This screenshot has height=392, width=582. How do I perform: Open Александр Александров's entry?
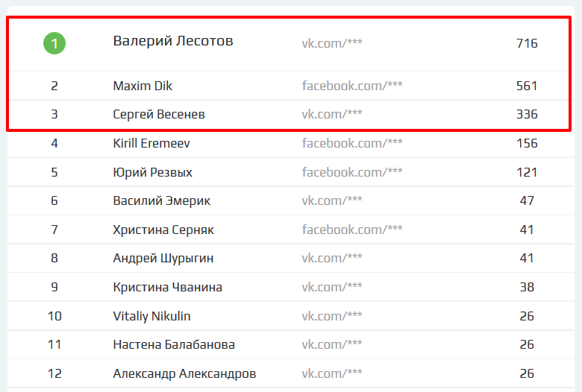184,373
